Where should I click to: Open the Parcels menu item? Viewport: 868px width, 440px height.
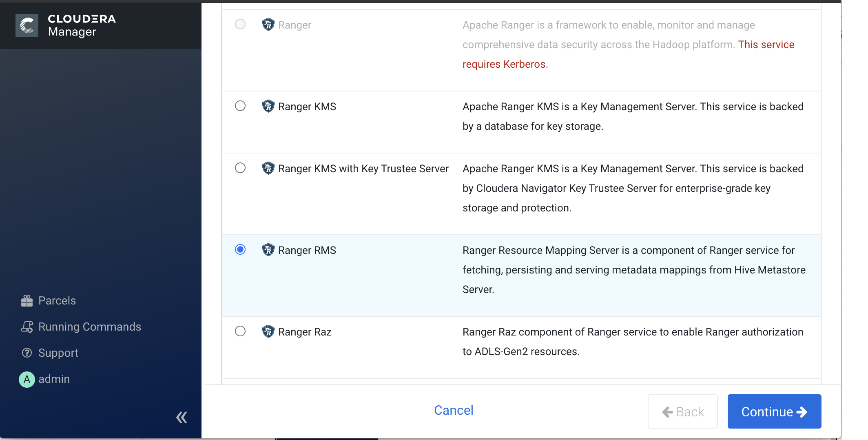57,301
